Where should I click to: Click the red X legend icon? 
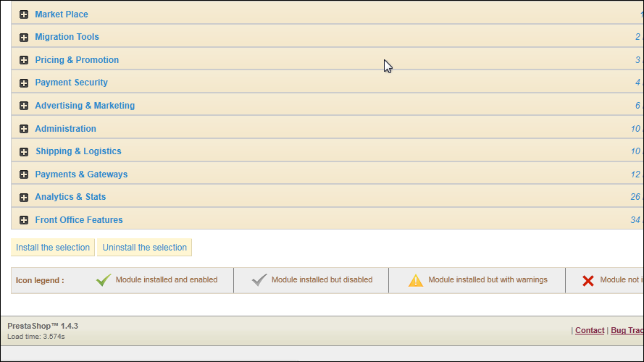[x=588, y=280]
